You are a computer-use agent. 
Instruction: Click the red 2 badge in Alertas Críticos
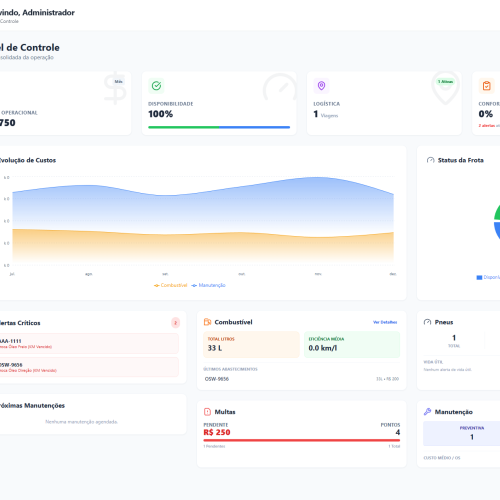pos(176,323)
